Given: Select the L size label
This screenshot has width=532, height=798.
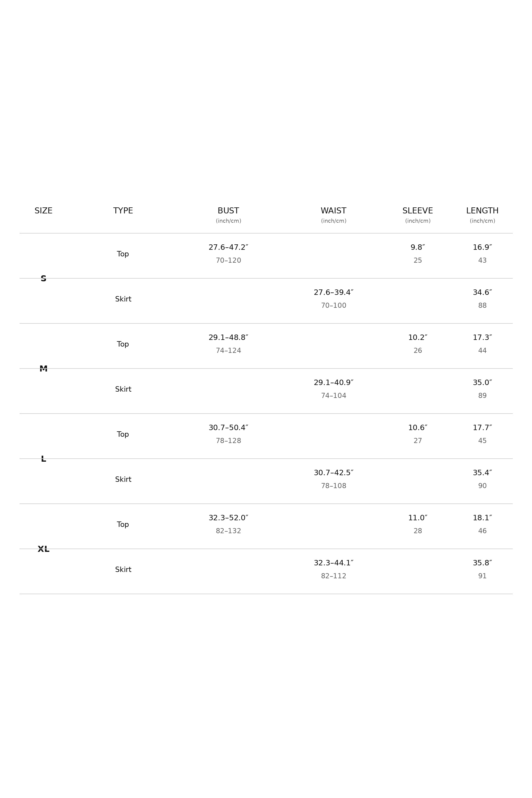Looking at the screenshot, I should point(43,459).
